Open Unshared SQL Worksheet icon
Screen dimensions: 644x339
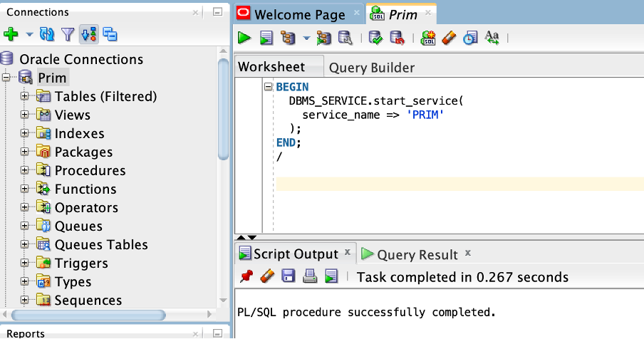pyautogui.click(x=428, y=38)
